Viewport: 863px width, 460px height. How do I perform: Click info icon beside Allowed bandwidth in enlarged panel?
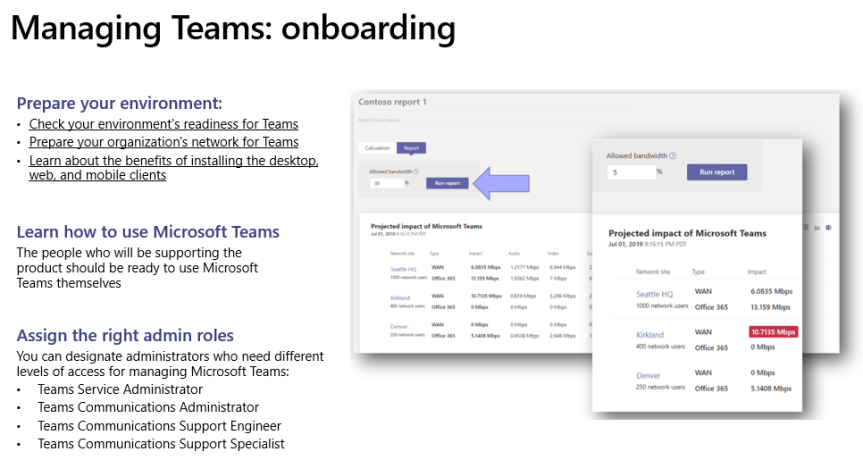coord(673,156)
